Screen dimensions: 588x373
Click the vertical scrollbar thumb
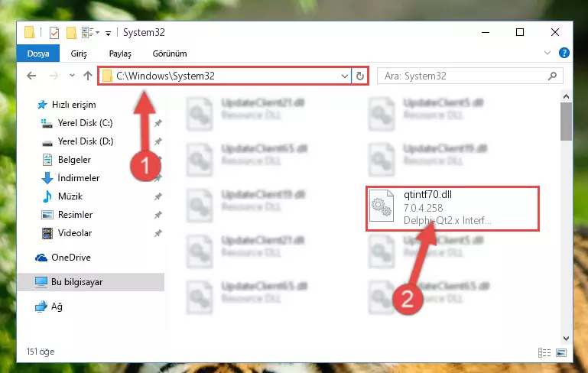point(566,122)
